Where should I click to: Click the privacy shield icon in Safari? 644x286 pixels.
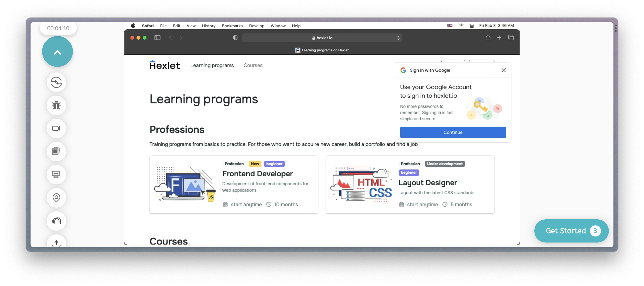(x=235, y=37)
